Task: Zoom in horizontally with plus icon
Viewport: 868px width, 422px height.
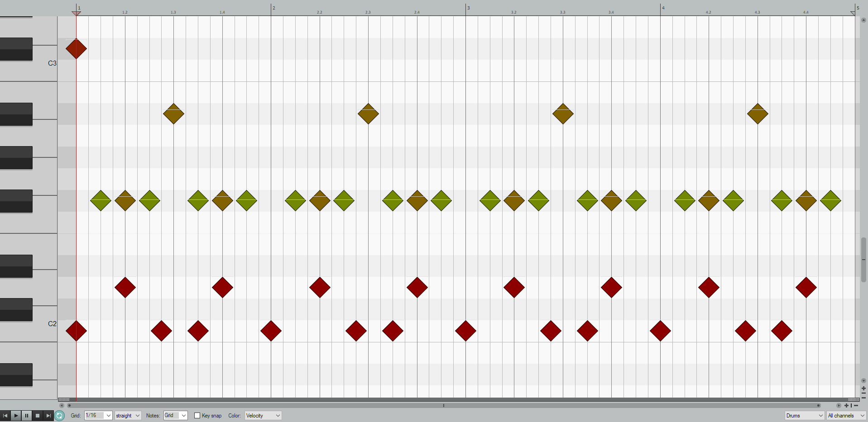Action: [846, 406]
